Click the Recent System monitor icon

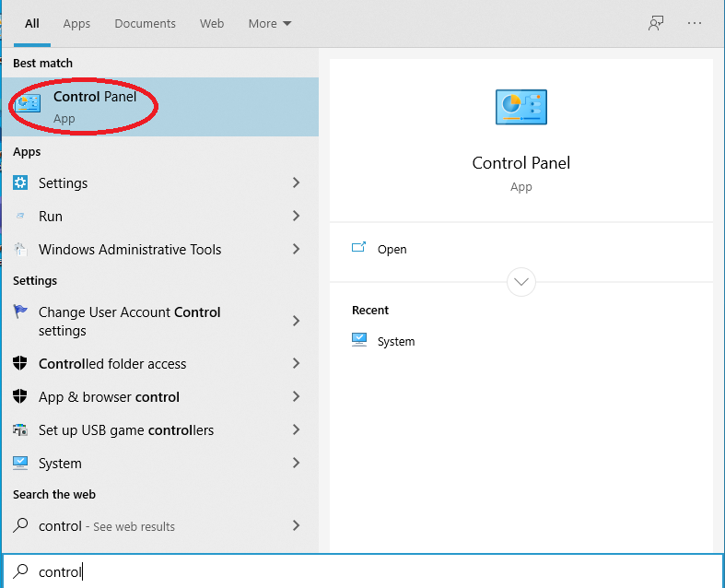click(359, 340)
